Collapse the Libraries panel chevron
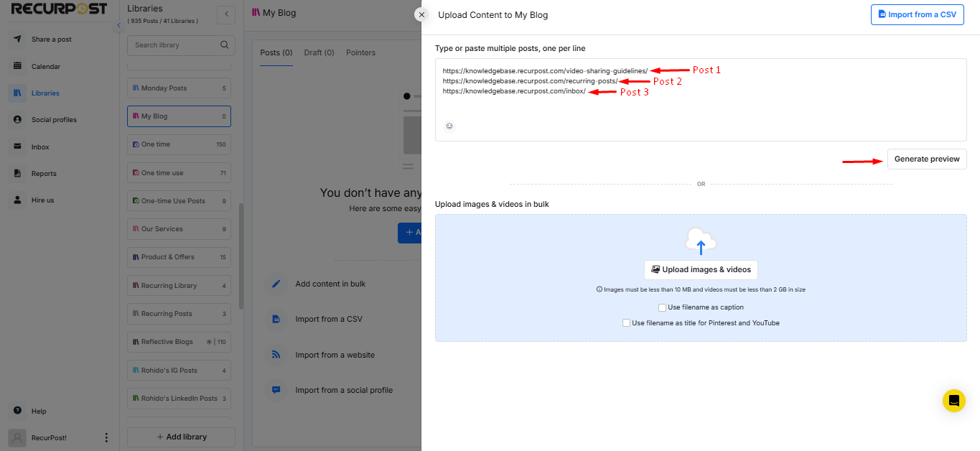Screen dimensions: 980x451 coord(226,14)
